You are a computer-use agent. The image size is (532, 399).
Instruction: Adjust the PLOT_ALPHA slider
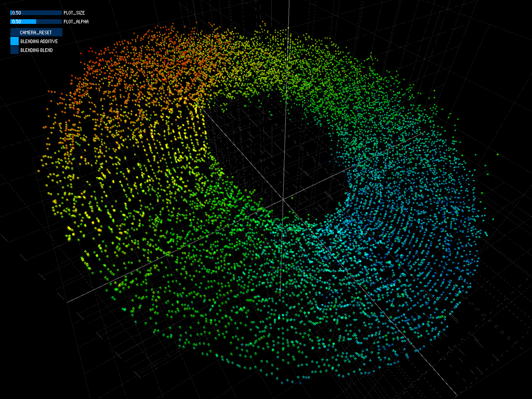click(36, 22)
